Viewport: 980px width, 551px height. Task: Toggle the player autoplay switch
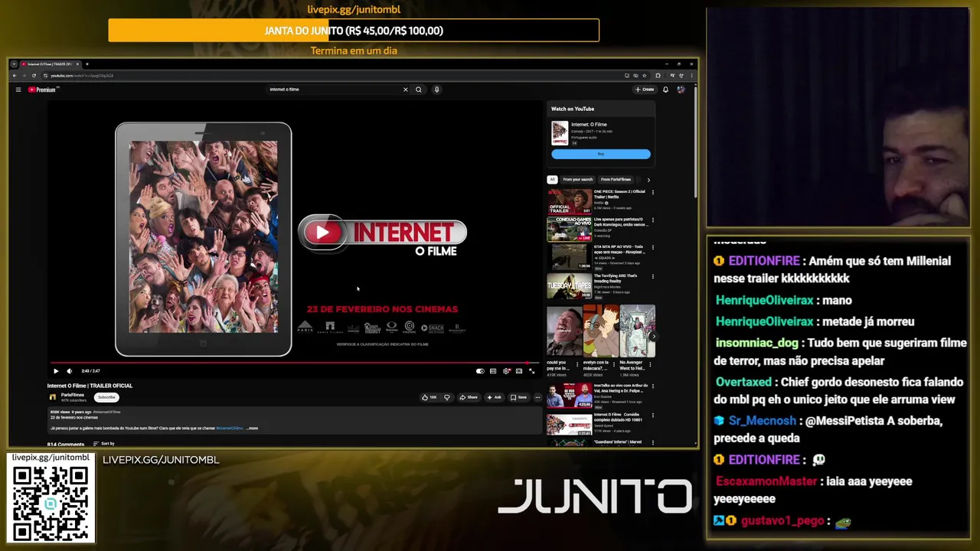coord(480,371)
